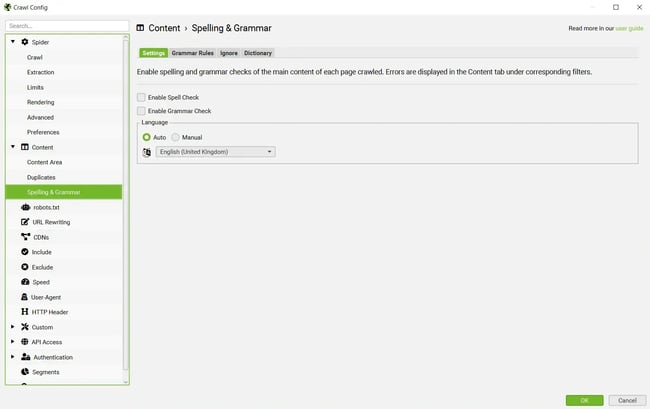Expand the Custom tree section
650x409 pixels.
(x=12, y=327)
